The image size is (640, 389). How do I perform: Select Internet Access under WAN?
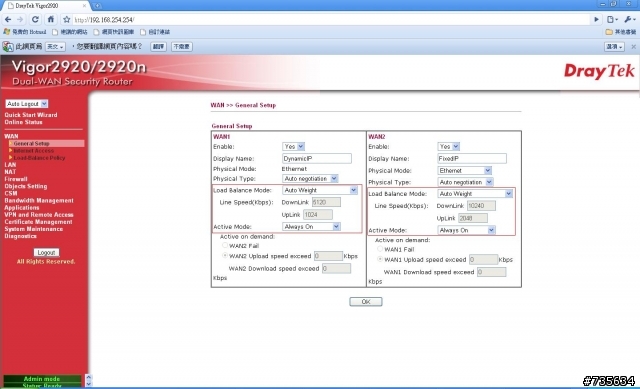(33, 151)
